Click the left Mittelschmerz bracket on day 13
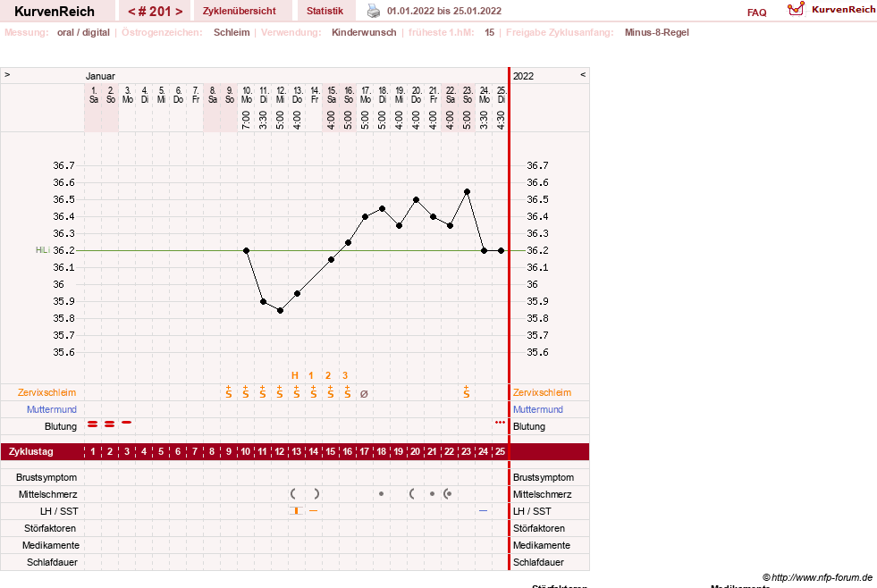Viewport: 877px width, 588px height. click(293, 493)
